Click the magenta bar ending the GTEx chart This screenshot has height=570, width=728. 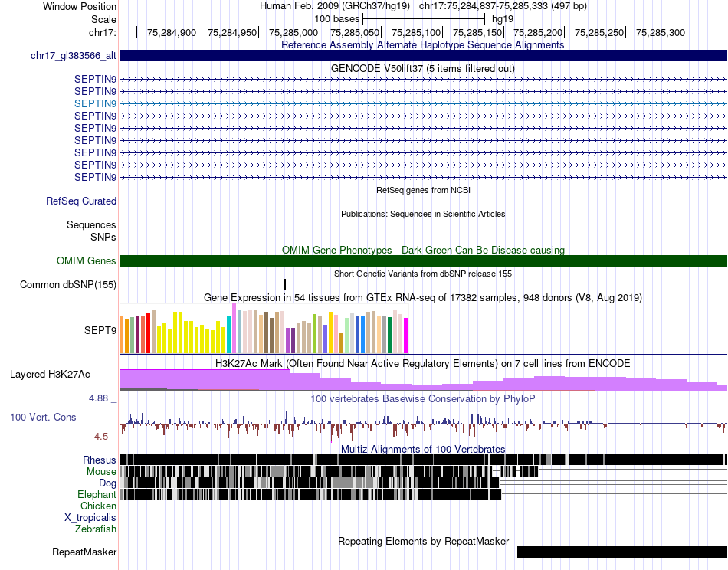(406, 336)
